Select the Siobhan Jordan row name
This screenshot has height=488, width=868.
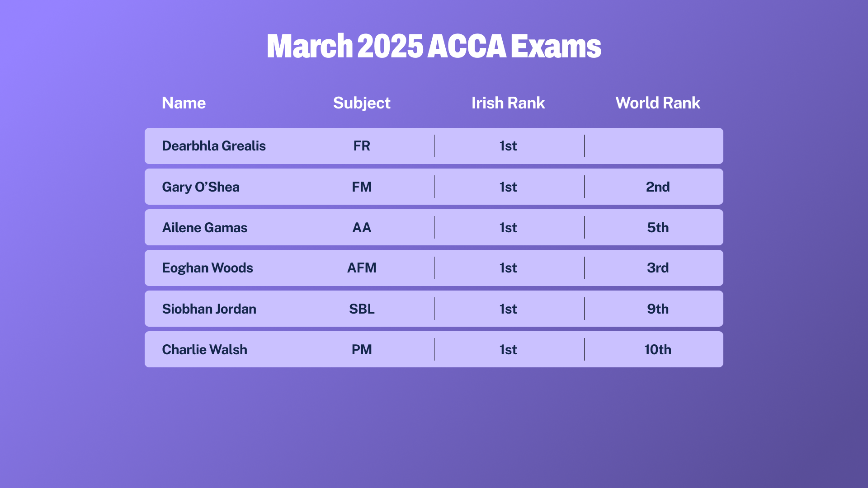(x=209, y=309)
